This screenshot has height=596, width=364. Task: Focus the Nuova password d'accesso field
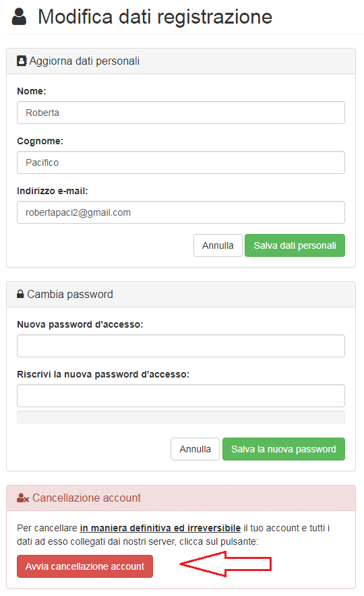pyautogui.click(x=181, y=346)
